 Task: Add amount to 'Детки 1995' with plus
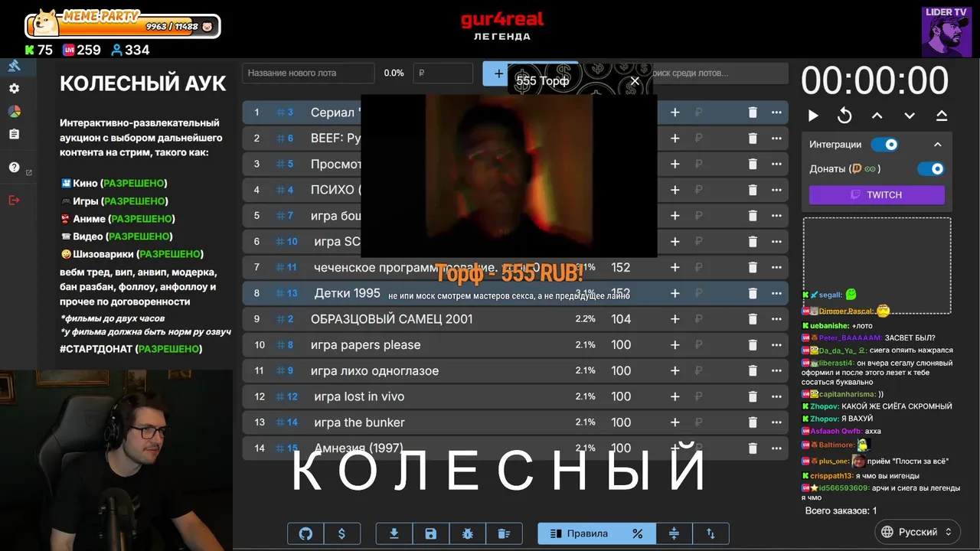coord(675,293)
